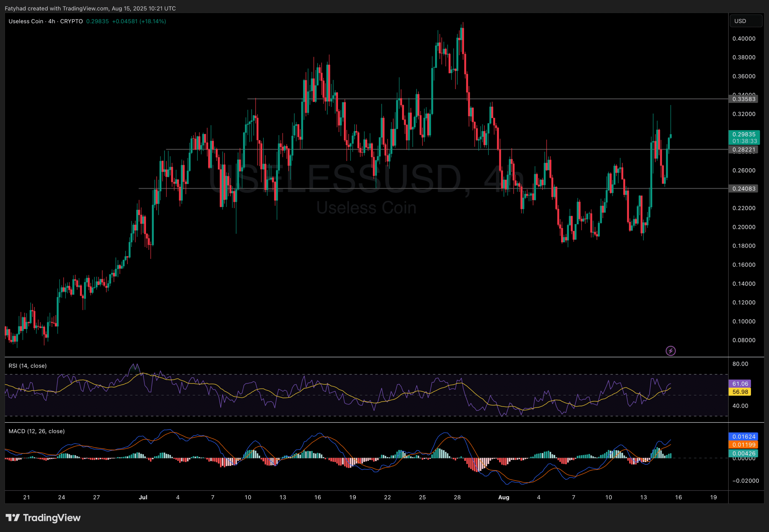Viewport: 769px width, 532px height.
Task: Click the 0.28221 horizontal line price label
Action: (744, 150)
